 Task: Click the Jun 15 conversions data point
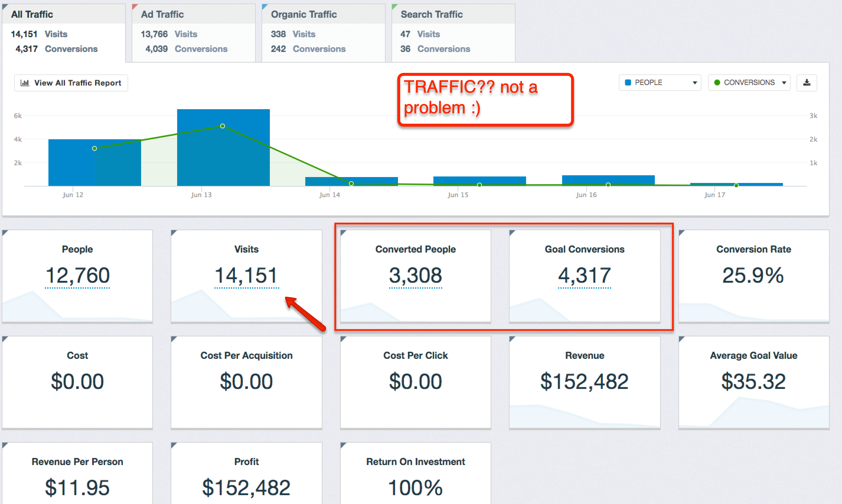479,185
